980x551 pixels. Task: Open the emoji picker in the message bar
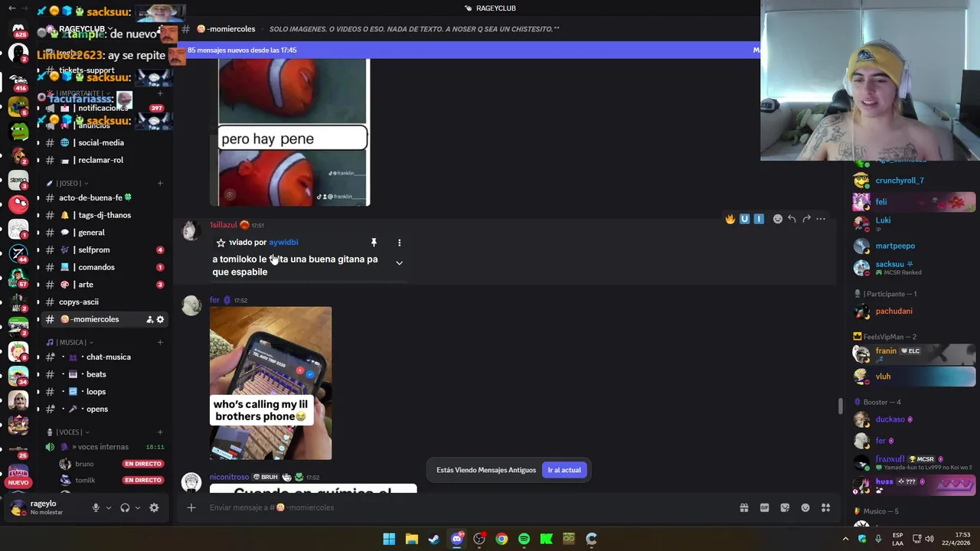(x=805, y=507)
